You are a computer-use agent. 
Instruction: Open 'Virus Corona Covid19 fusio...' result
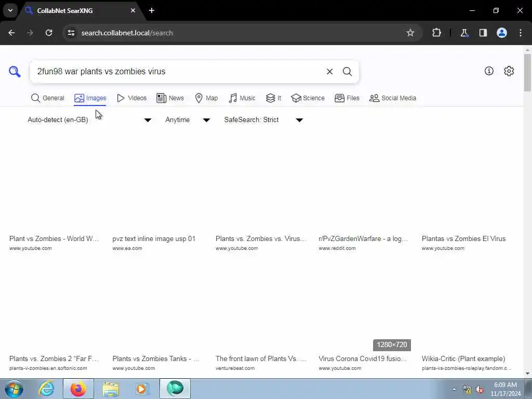(363, 358)
